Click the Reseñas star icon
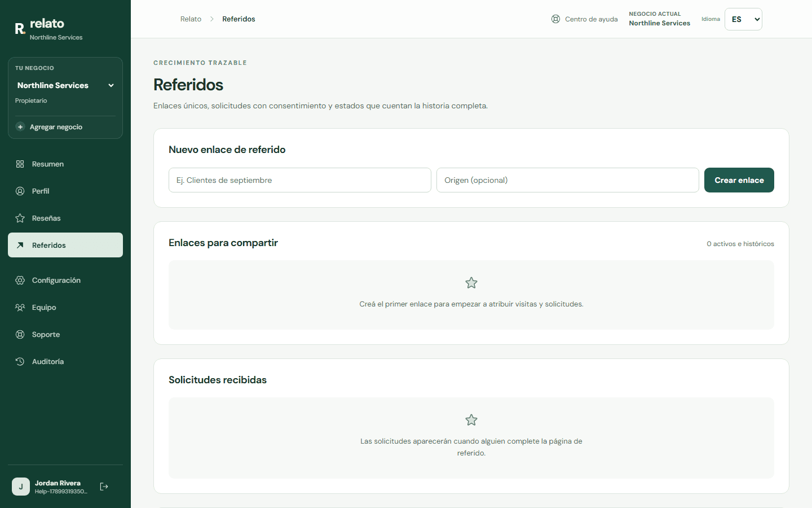Image resolution: width=812 pixels, height=508 pixels. click(x=20, y=218)
